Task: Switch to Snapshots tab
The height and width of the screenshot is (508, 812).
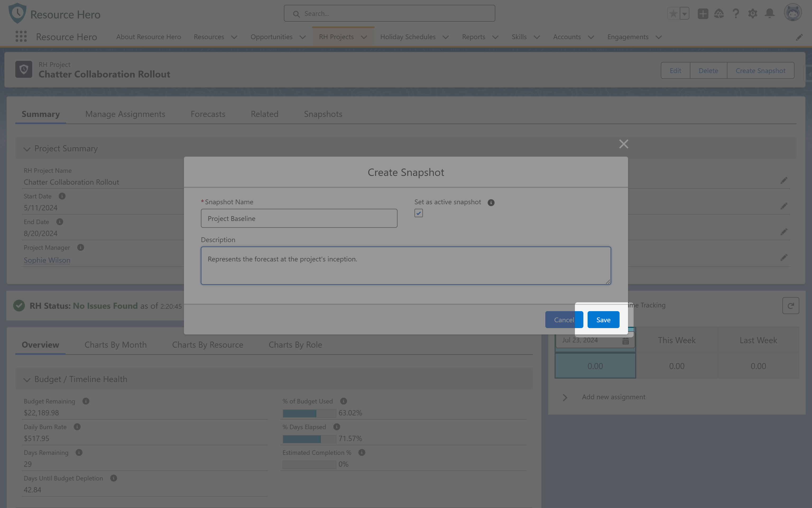Action: click(x=323, y=114)
